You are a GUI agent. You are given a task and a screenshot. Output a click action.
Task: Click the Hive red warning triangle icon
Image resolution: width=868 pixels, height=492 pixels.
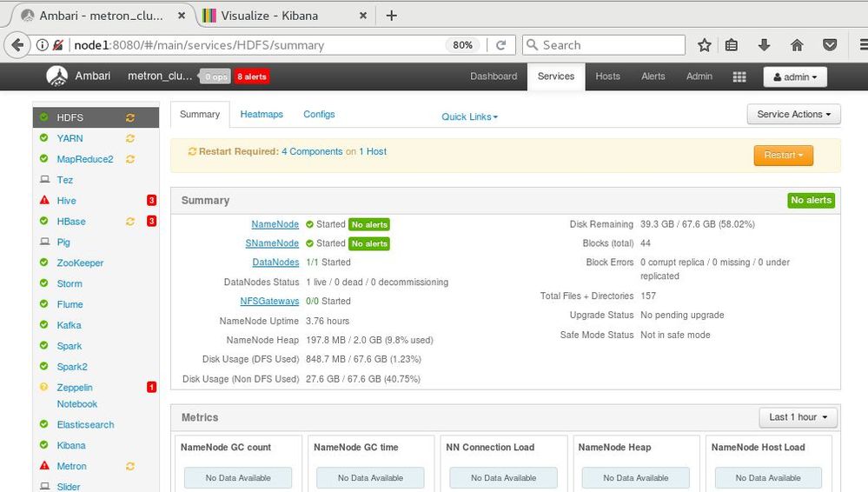coord(44,200)
